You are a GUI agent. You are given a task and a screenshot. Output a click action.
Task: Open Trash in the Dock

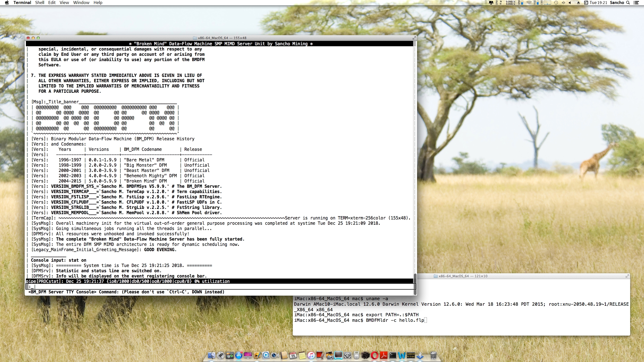point(433,355)
